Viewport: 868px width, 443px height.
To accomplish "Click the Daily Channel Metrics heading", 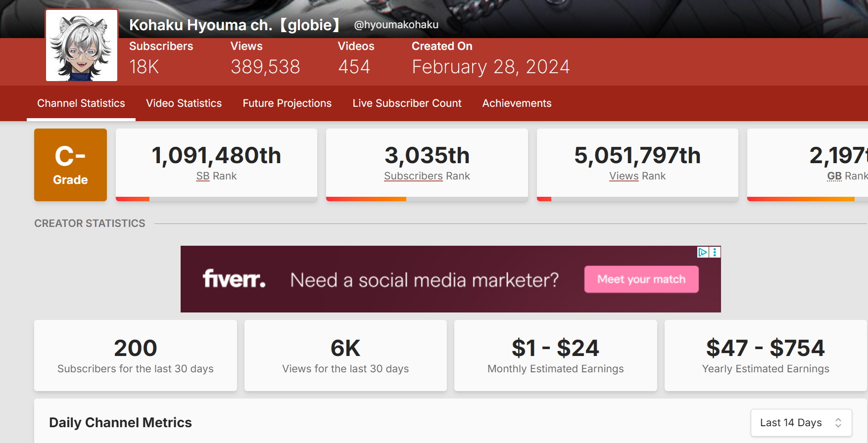I will pyautogui.click(x=120, y=423).
